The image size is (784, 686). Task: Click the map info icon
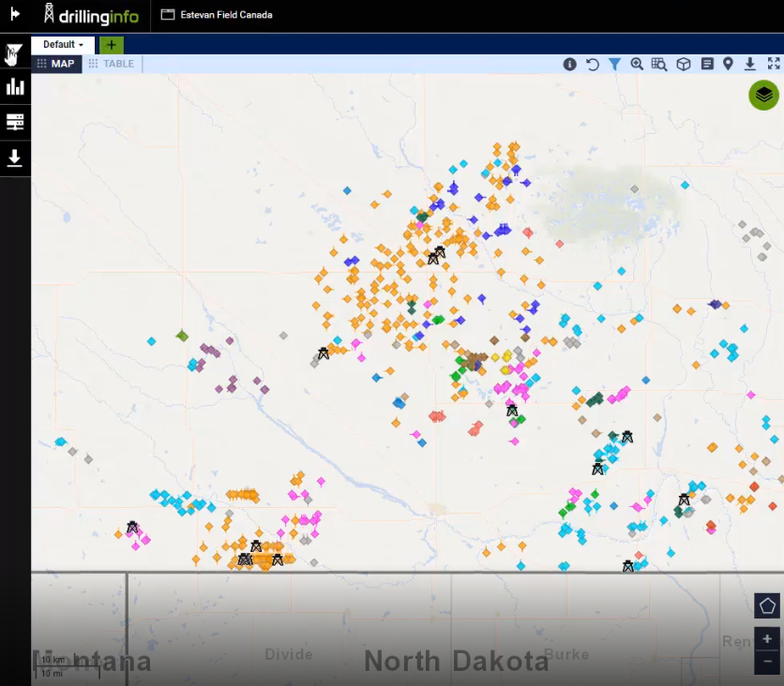569,64
